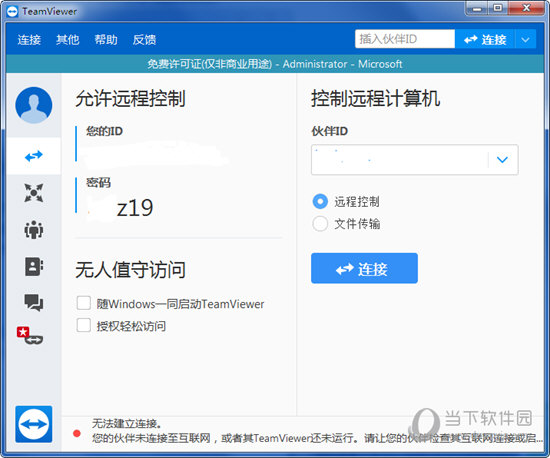Image resolution: width=550 pixels, height=458 pixels.
Task: Select the 远程控制 radio button
Action: pos(320,202)
